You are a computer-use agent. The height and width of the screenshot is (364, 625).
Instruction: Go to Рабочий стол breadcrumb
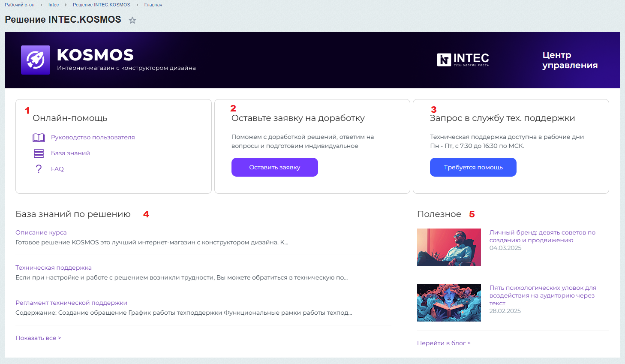click(20, 5)
